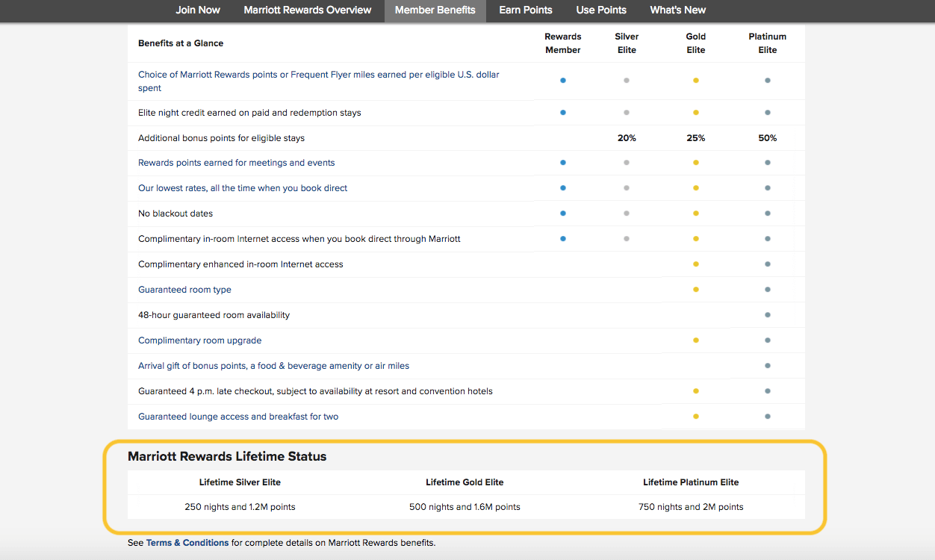The height and width of the screenshot is (560, 935).
Task: Click Platinum dot for 48-hour guaranteed room availability
Action: pos(768,315)
